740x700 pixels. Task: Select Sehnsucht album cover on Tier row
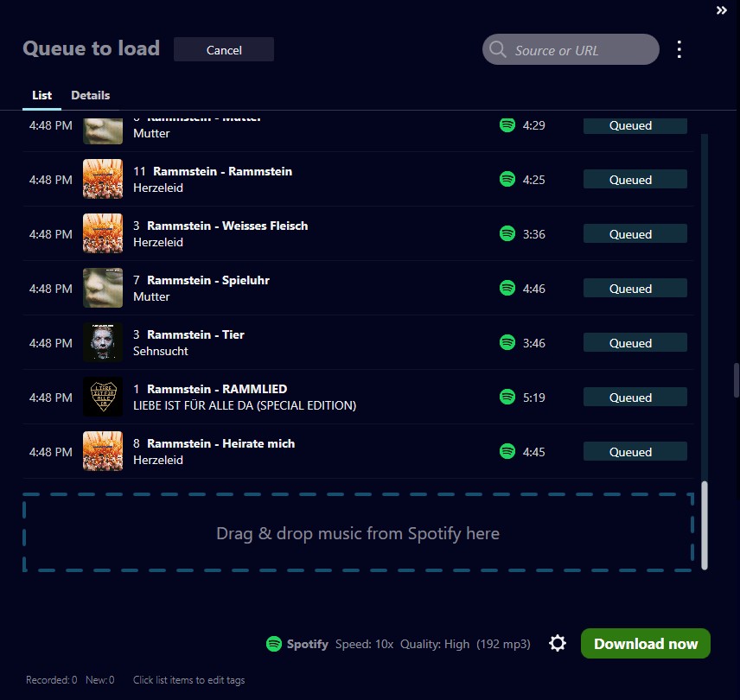[x=103, y=342]
